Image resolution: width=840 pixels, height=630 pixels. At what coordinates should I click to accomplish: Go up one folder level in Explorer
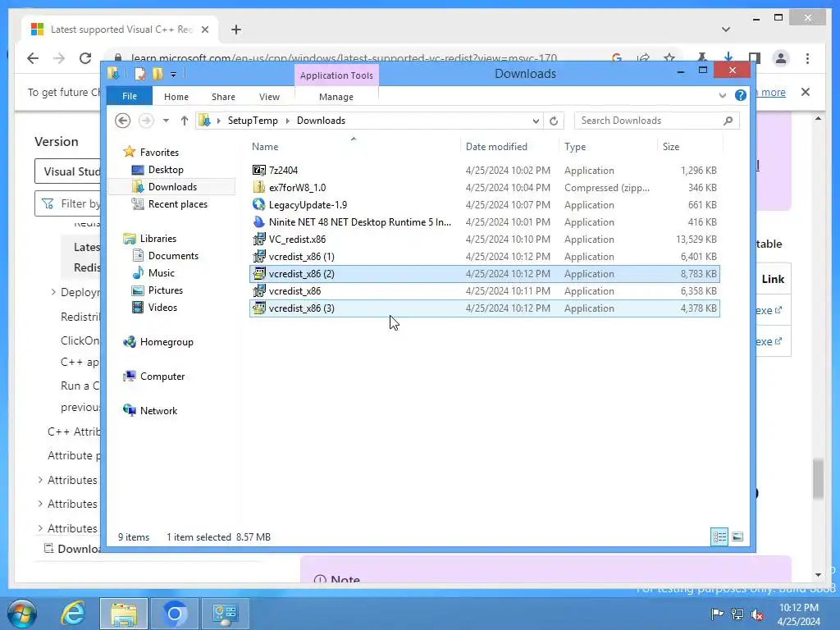(x=185, y=121)
